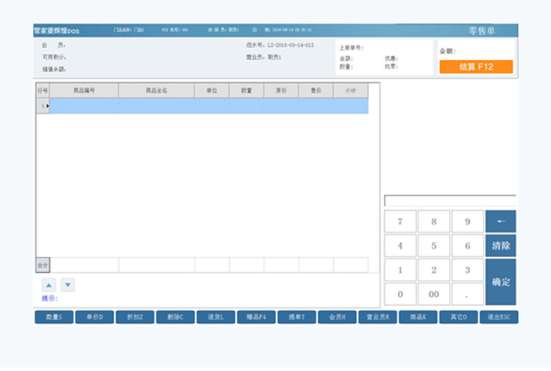Click the 会员H member button
Viewport: 551px width, 371px height.
337,317
